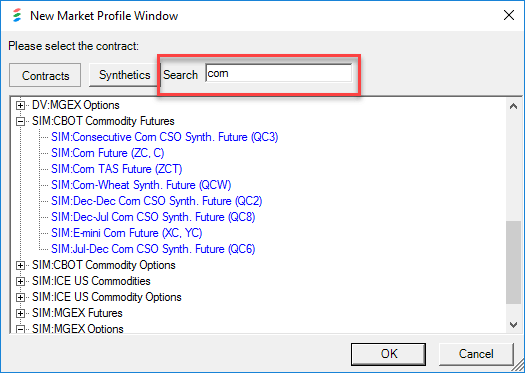The height and width of the screenshot is (373, 525).
Task: Select SIM:Dec-Dec Corn CSO Synth. Future (QC2)
Action: pos(156,201)
